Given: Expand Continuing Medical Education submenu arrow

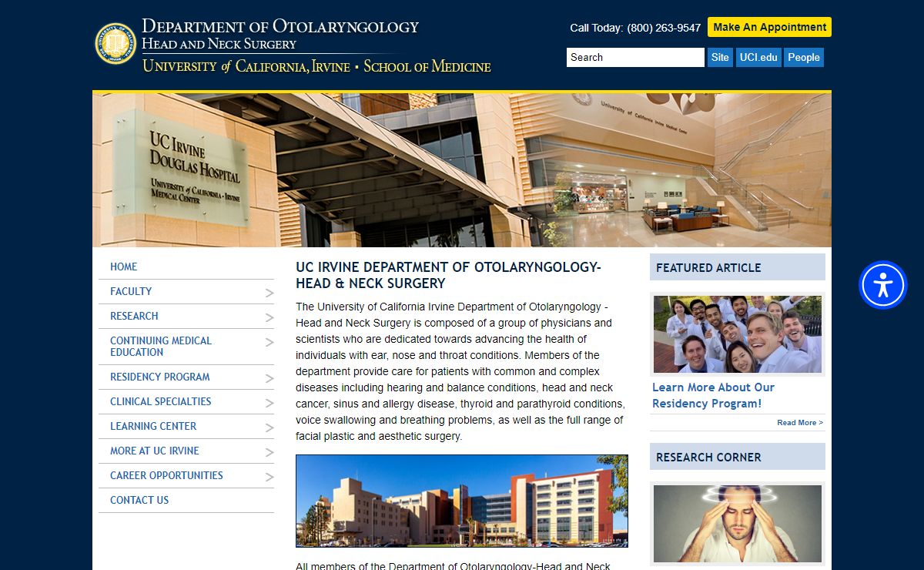Looking at the screenshot, I should click(269, 342).
